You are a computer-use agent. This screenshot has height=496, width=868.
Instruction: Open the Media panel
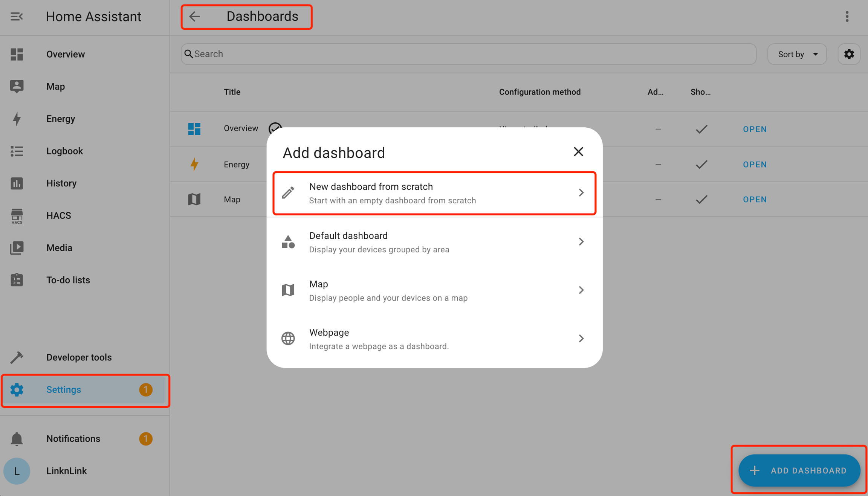coord(59,248)
